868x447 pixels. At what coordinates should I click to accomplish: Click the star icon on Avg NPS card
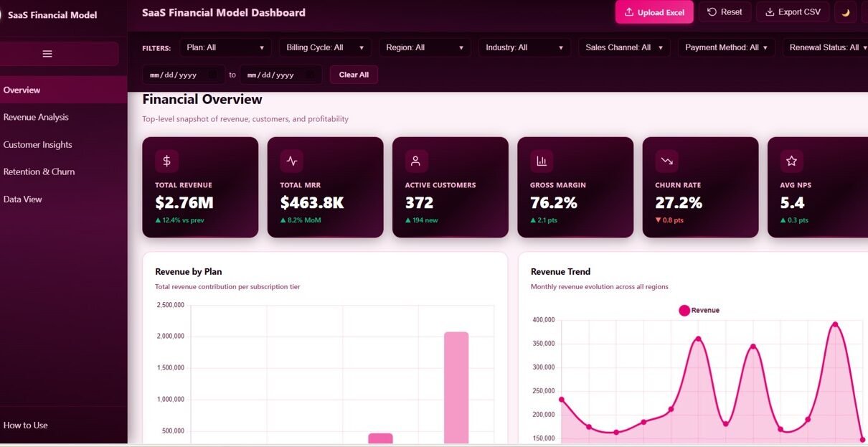pos(791,161)
